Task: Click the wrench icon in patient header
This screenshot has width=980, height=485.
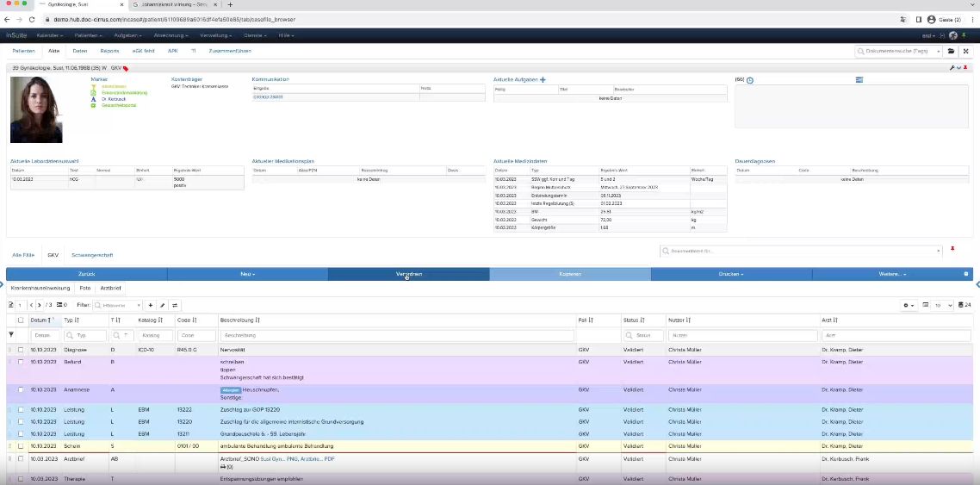Action: [x=952, y=67]
